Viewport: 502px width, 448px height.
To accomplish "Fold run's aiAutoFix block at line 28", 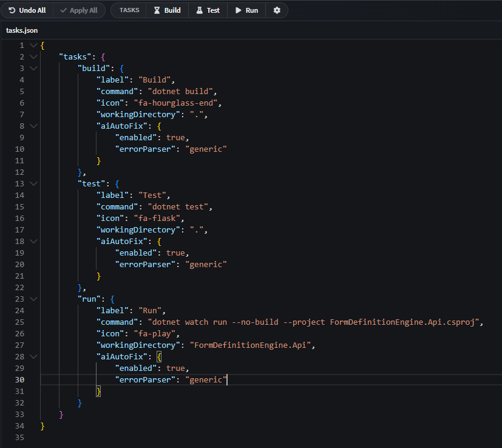I will click(x=33, y=357).
